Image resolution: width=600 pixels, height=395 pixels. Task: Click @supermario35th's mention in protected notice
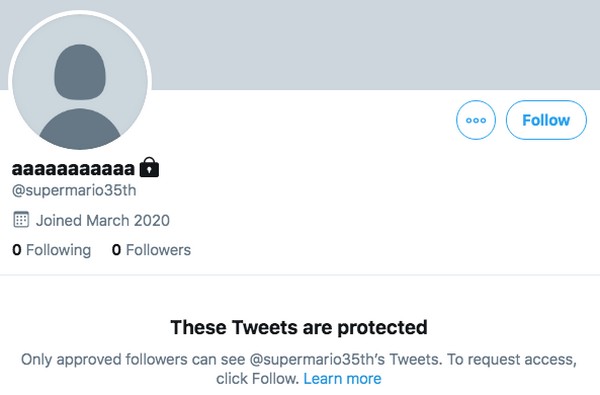[x=320, y=359]
